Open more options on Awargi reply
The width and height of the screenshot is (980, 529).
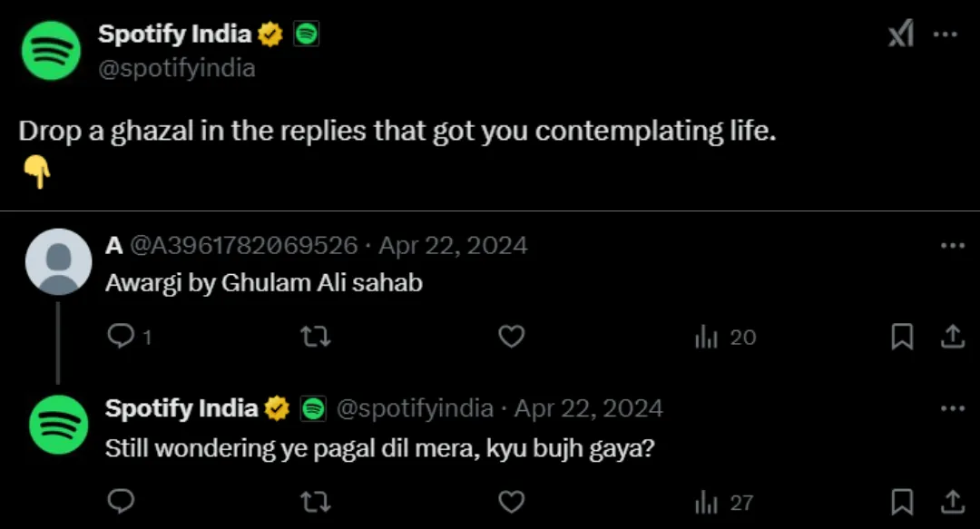pos(953,246)
